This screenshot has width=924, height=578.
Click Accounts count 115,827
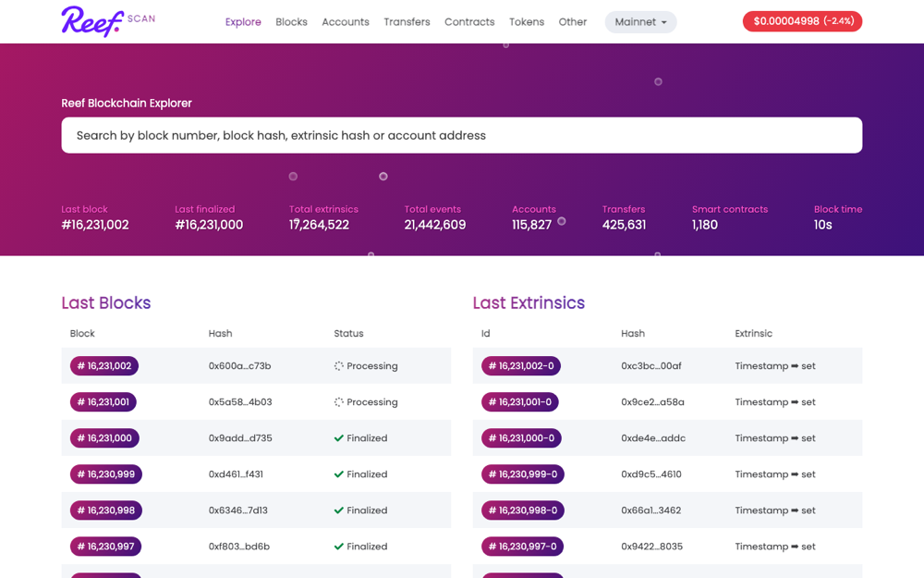tap(531, 225)
